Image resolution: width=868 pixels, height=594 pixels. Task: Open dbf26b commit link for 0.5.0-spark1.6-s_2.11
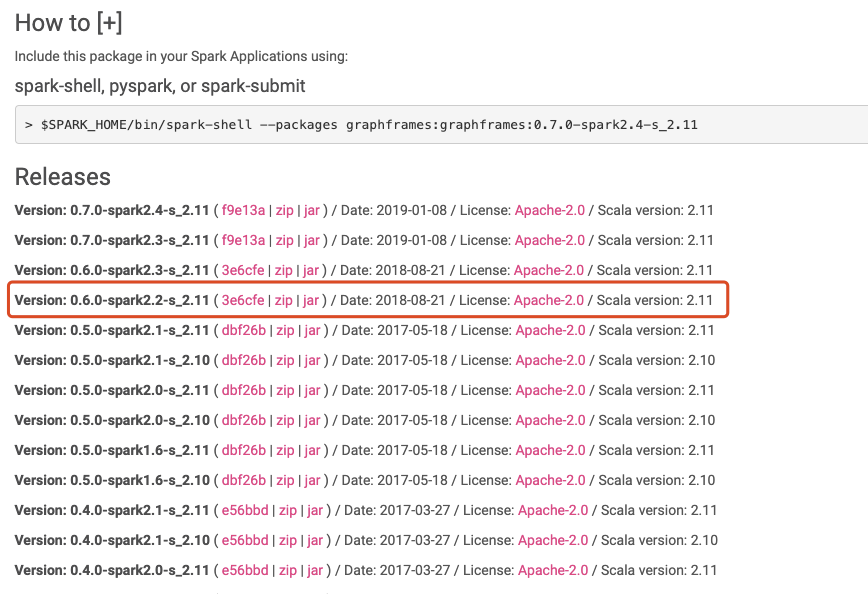(x=244, y=450)
